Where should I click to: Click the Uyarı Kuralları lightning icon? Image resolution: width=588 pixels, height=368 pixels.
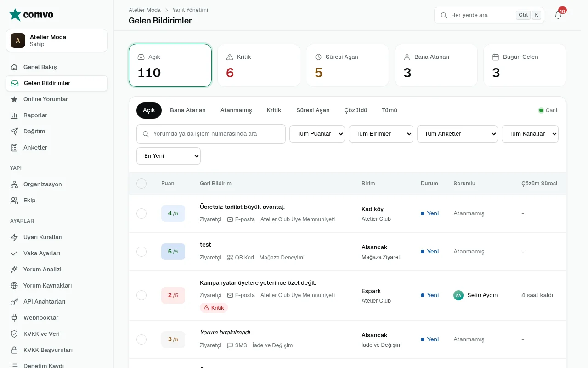[14, 237]
